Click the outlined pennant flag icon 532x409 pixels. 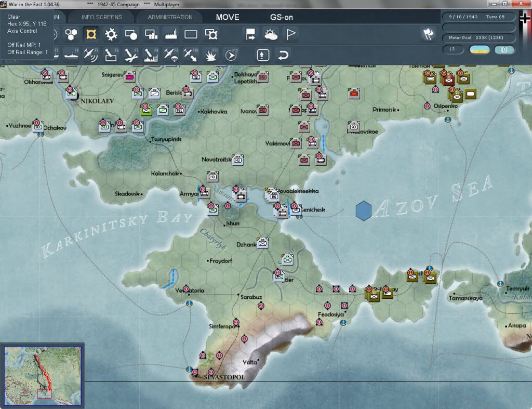coord(291,34)
